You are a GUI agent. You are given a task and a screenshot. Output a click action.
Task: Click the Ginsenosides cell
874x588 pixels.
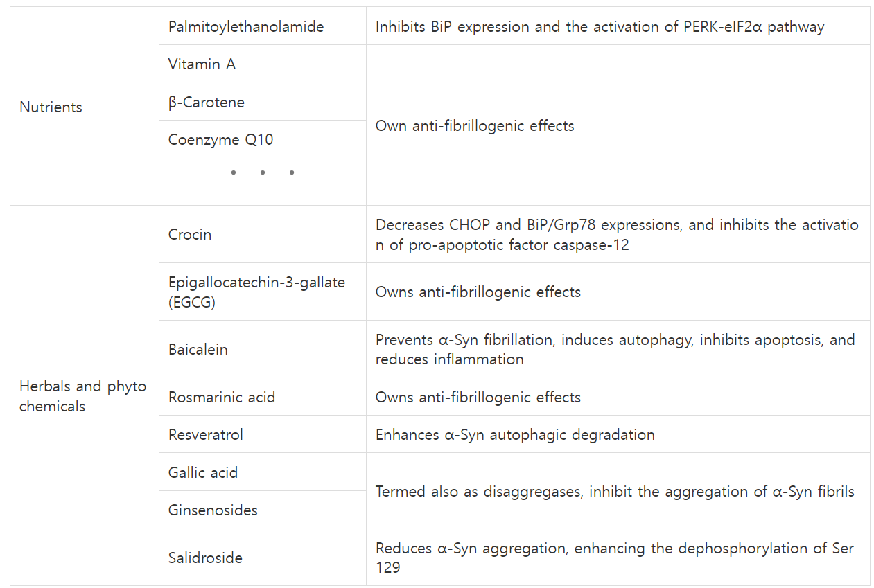[212, 510]
